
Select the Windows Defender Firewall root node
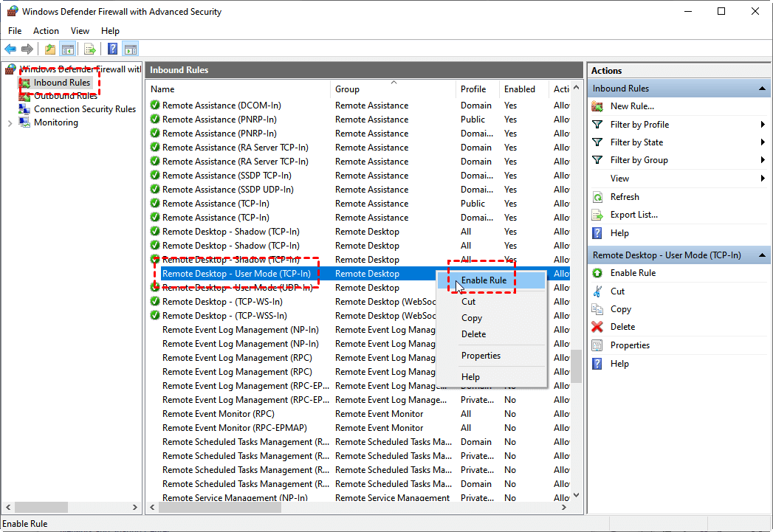pos(80,69)
